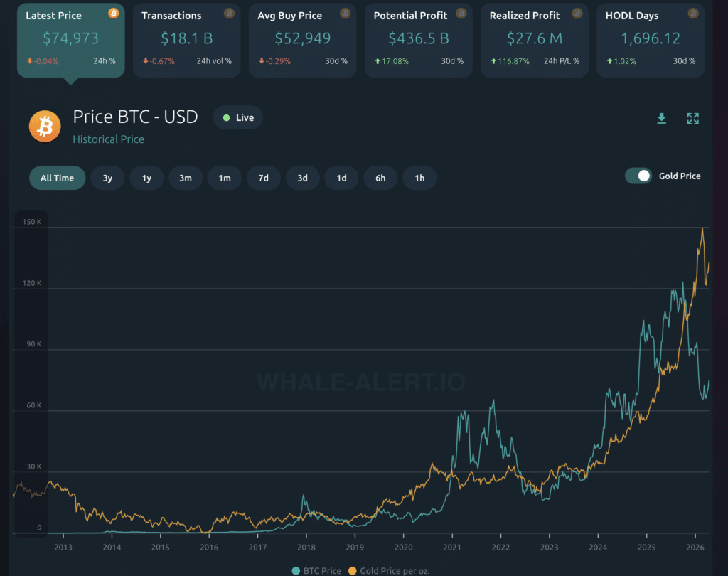This screenshot has width=728, height=576.
Task: Open the Historical Price link
Action: pyautogui.click(x=108, y=139)
